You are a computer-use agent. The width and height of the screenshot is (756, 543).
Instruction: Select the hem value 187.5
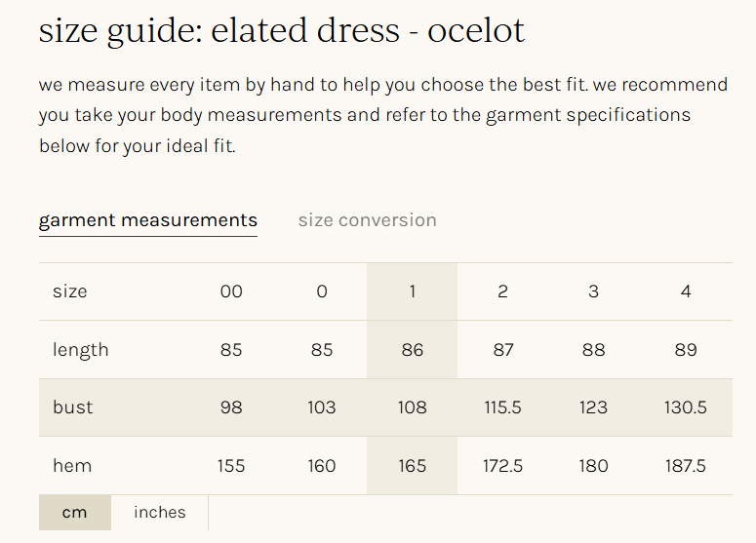click(686, 466)
